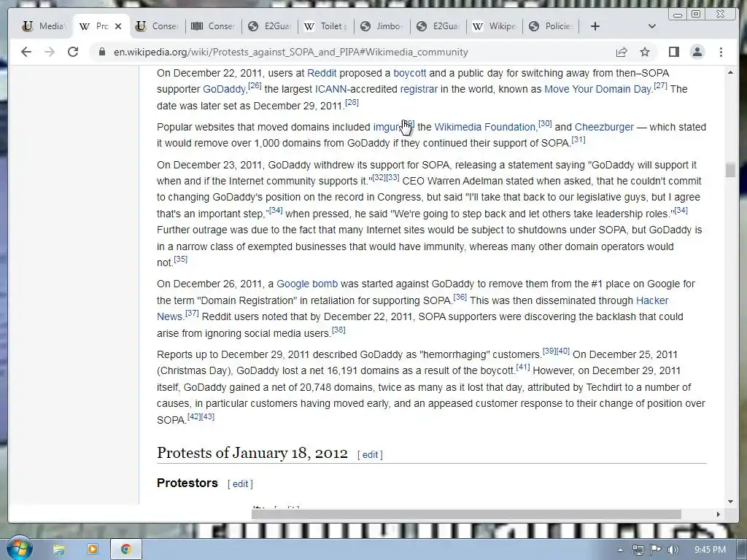Click citation reference 36
Image resolution: width=747 pixels, height=560 pixels.
[460, 297]
